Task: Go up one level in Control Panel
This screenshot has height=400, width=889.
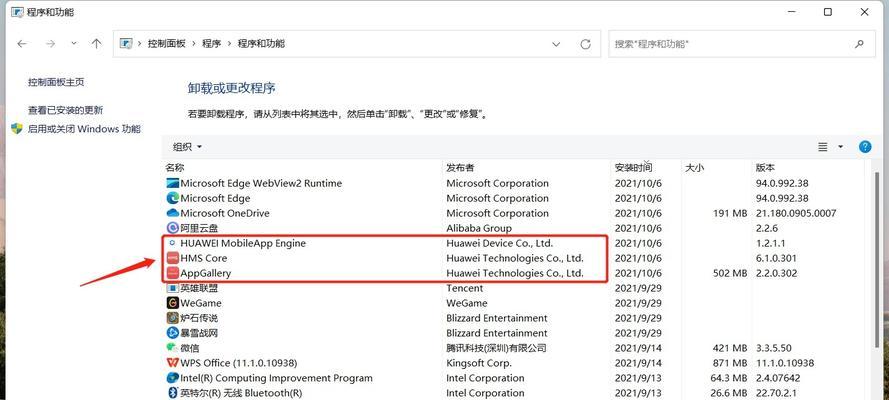Action: pyautogui.click(x=96, y=44)
